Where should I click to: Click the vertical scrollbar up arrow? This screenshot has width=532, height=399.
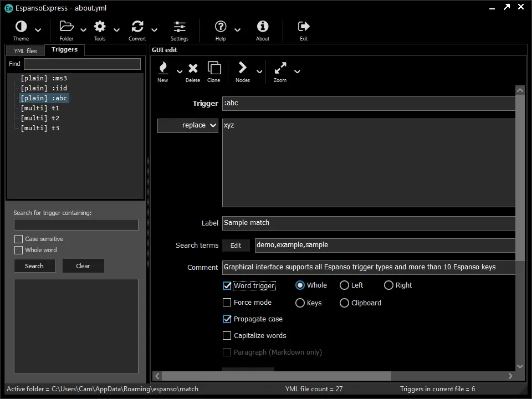click(x=520, y=90)
